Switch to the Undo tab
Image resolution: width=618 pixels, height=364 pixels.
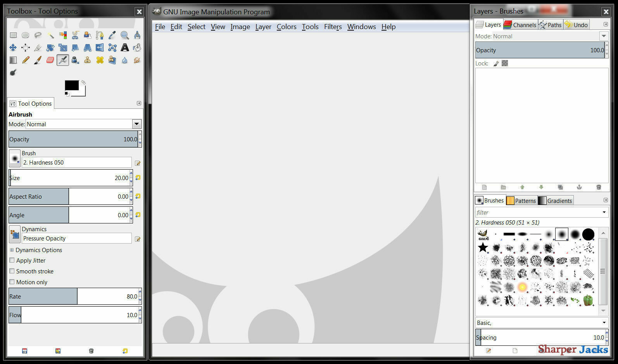(576, 25)
